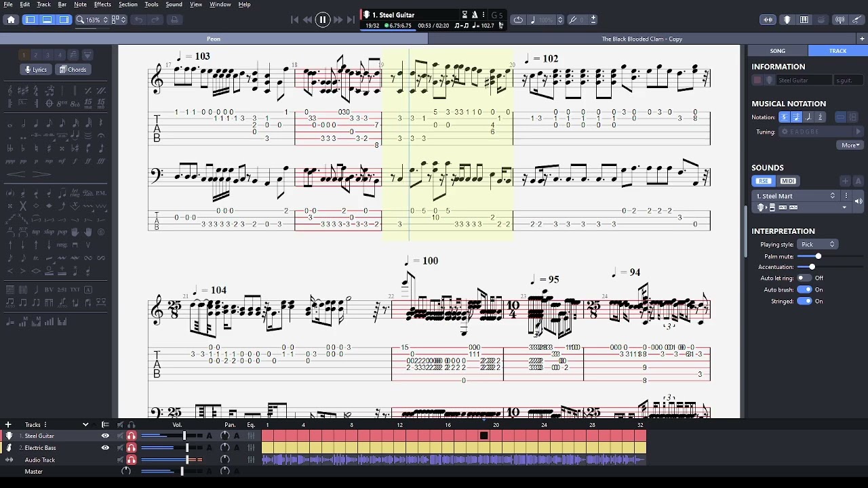Toggle the Stringed switch
Screen dimensions: 868x488
[x=804, y=301]
